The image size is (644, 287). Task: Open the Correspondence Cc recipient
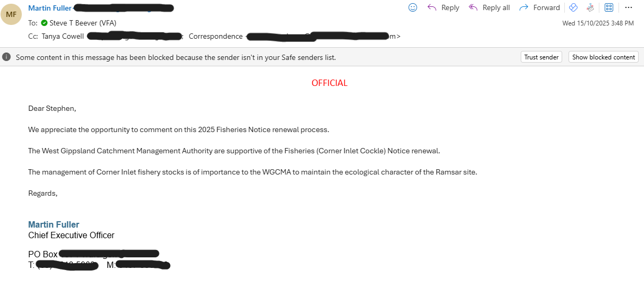click(215, 37)
